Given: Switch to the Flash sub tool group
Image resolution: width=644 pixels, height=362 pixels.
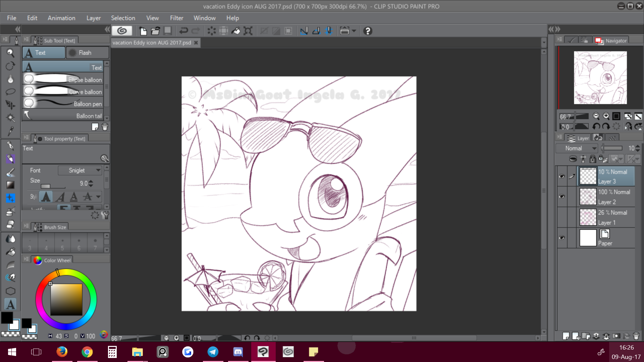Looking at the screenshot, I should [x=87, y=53].
